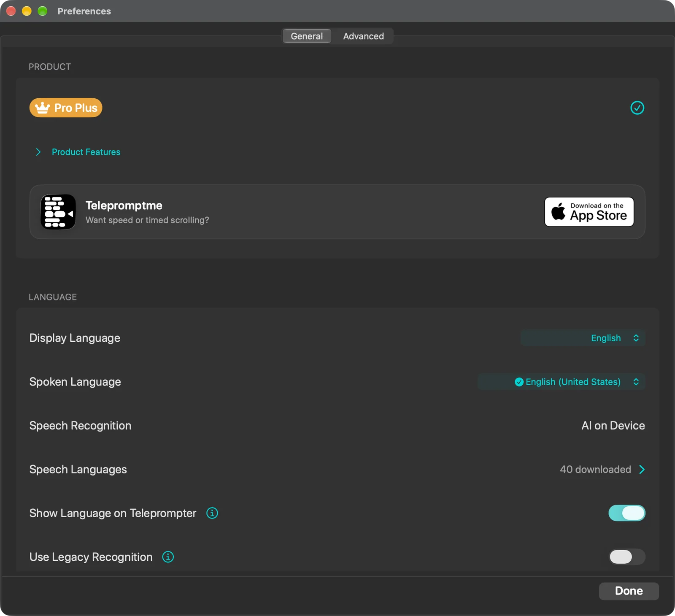The width and height of the screenshot is (675, 616).
Task: Click the Telepromptme app icon
Action: click(58, 212)
